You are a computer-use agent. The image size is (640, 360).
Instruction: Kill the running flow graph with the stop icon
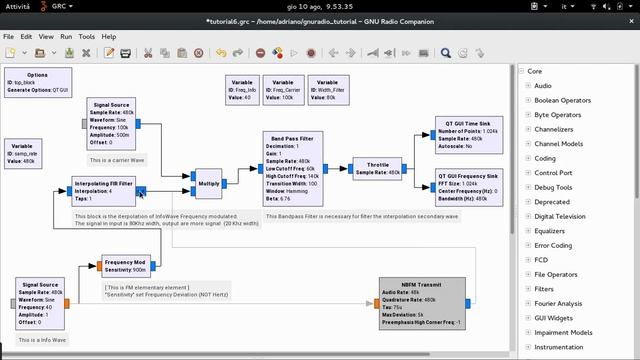(311, 53)
